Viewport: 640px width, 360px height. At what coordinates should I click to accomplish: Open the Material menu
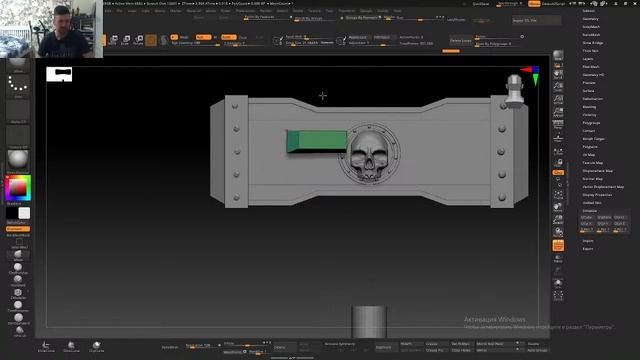coord(193,11)
